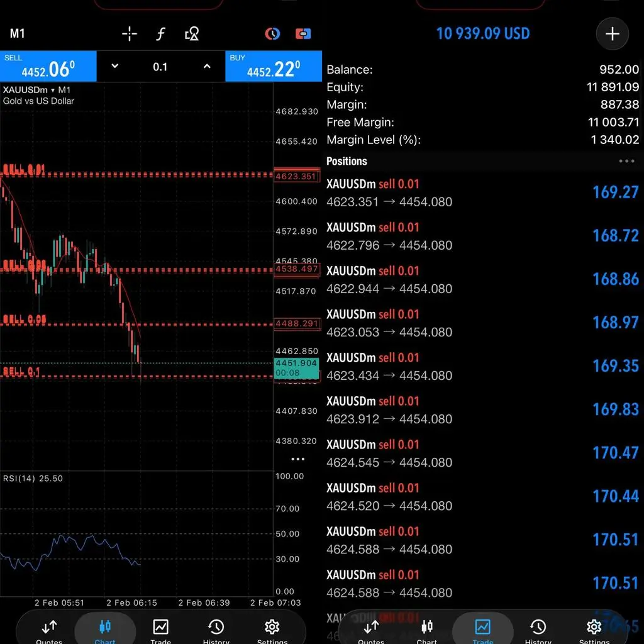This screenshot has height=644, width=644.
Task: Open position entered at 4624.520
Action: click(x=482, y=497)
